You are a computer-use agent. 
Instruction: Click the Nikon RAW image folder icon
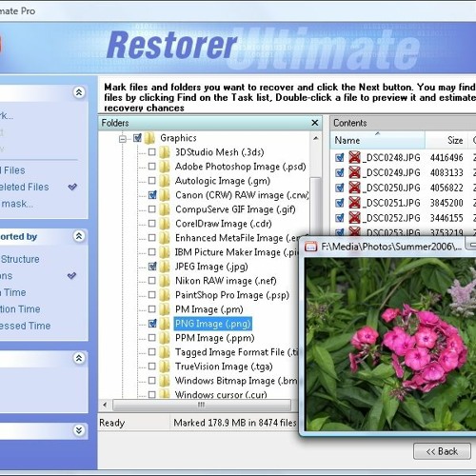tap(165, 281)
